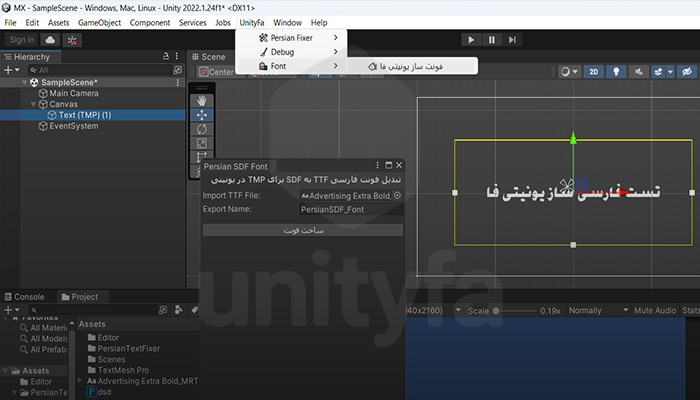Select the Hand view tool
The image size is (700, 400).
[x=202, y=100]
